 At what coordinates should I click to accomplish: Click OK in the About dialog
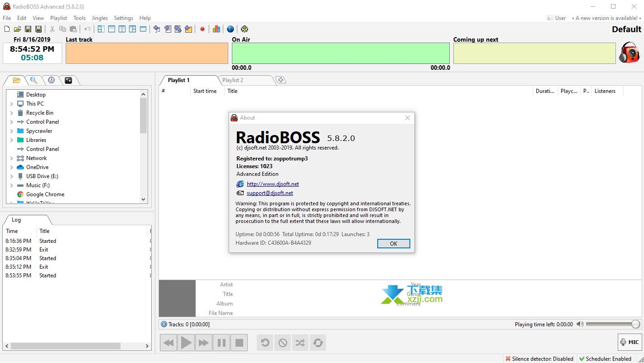pos(394,244)
